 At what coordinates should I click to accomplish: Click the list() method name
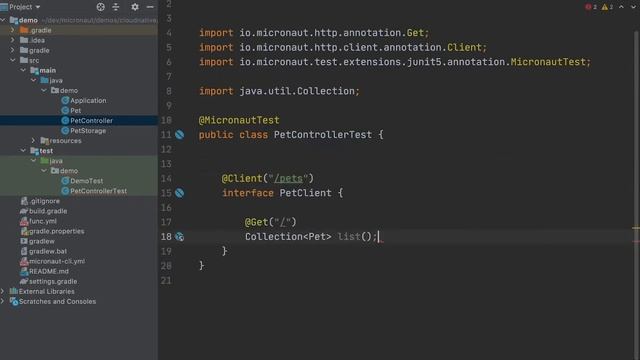click(x=349, y=237)
